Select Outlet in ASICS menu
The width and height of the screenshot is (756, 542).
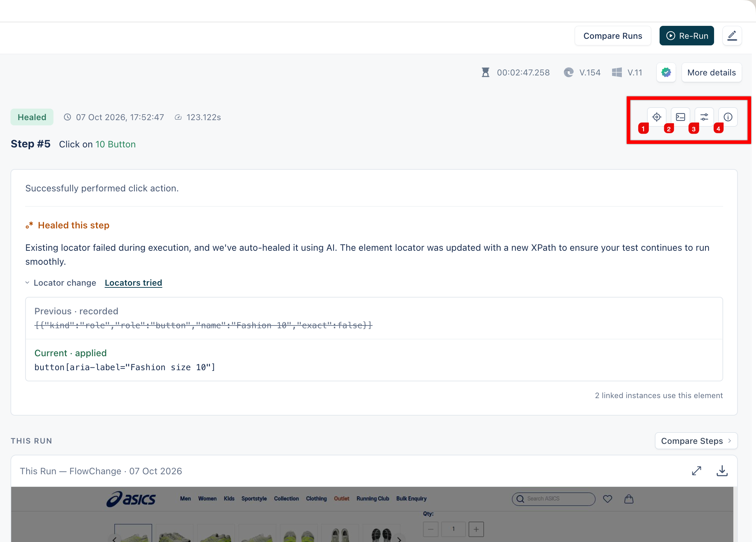tap(341, 498)
